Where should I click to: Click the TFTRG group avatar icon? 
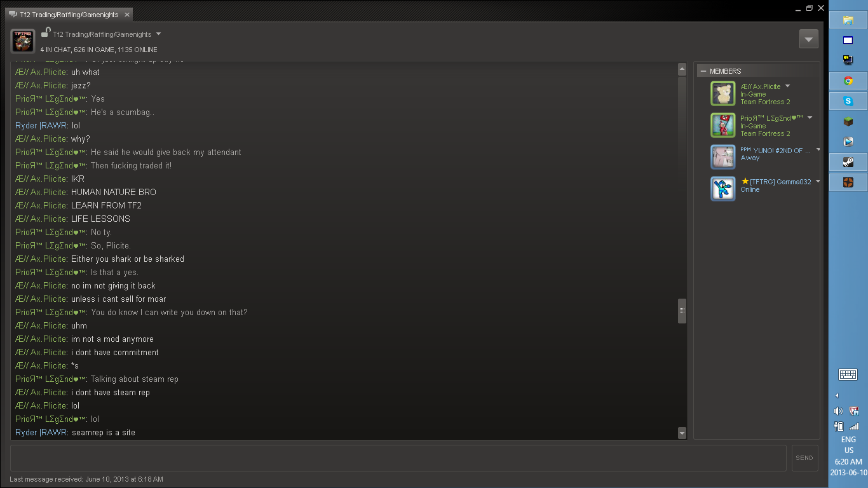click(x=22, y=41)
